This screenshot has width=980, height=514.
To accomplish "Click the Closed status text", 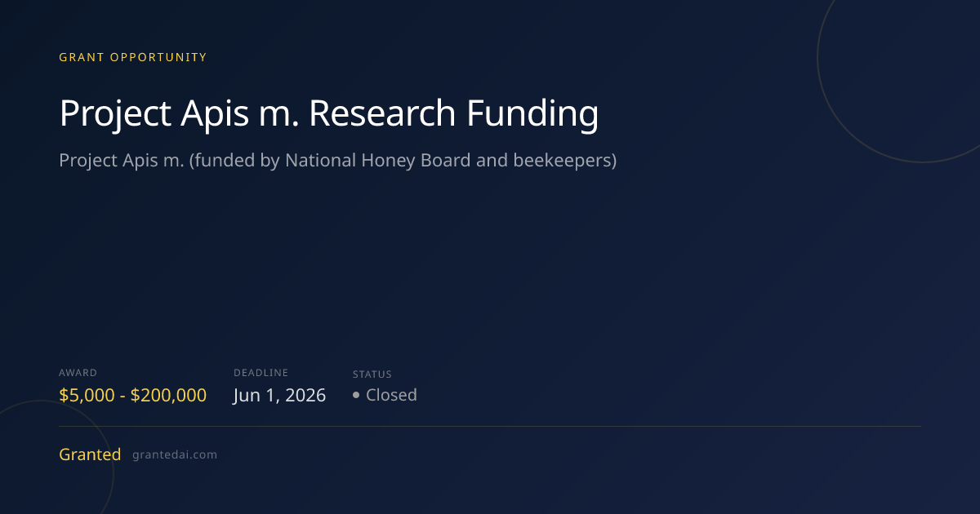I will point(391,395).
